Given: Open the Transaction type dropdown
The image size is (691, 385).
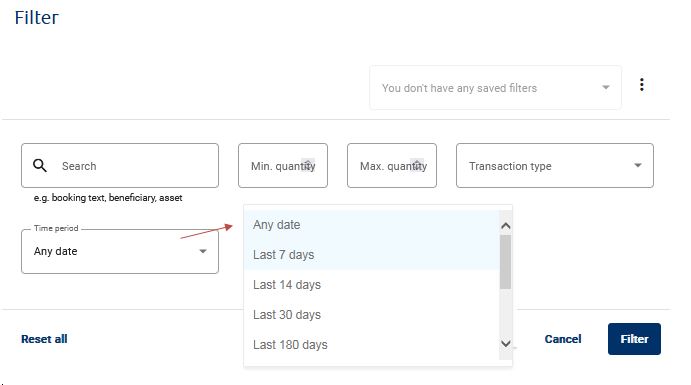Looking at the screenshot, I should [554, 166].
